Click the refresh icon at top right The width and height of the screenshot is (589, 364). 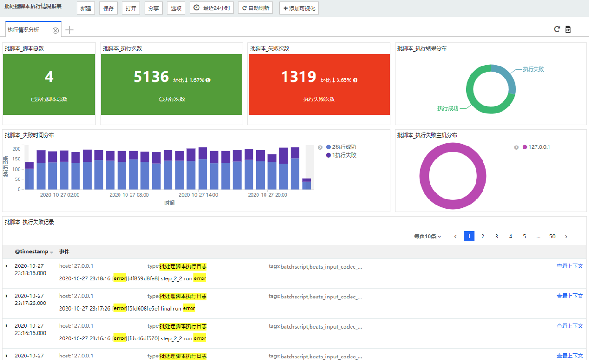[556, 29]
